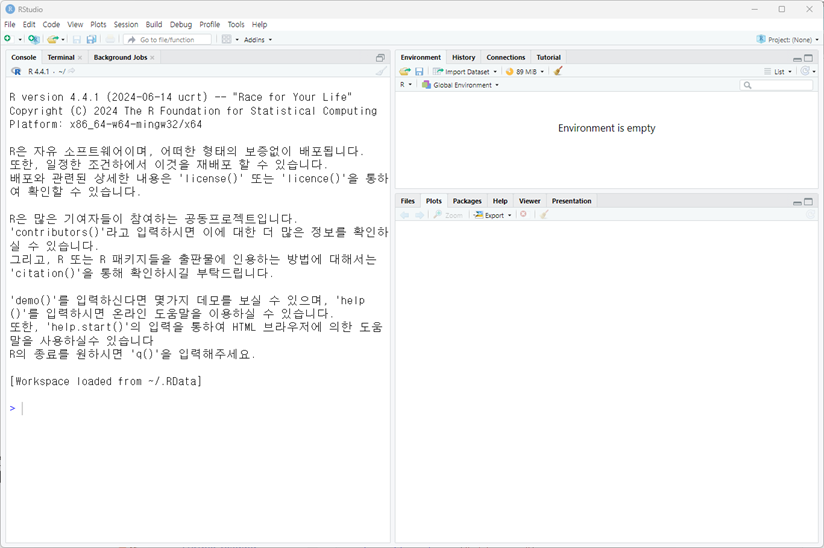Screen dimensions: 824x548
Task: Close the Terminal tab
Action: [x=80, y=58]
